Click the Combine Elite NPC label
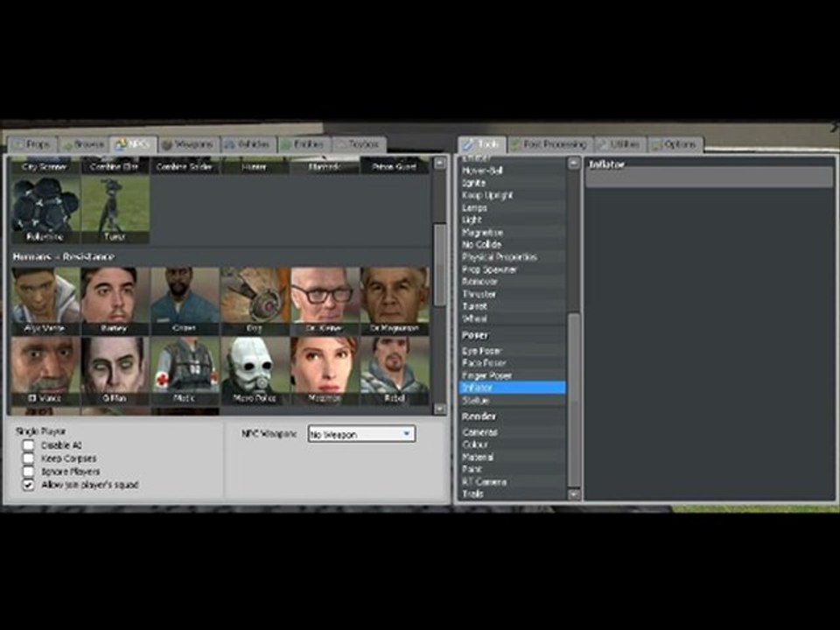Screen dimensions: 840x630 pyautogui.click(x=114, y=167)
